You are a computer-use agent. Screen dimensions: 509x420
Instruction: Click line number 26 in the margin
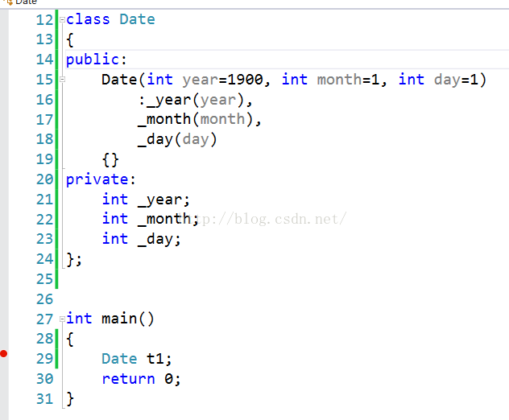click(x=44, y=299)
